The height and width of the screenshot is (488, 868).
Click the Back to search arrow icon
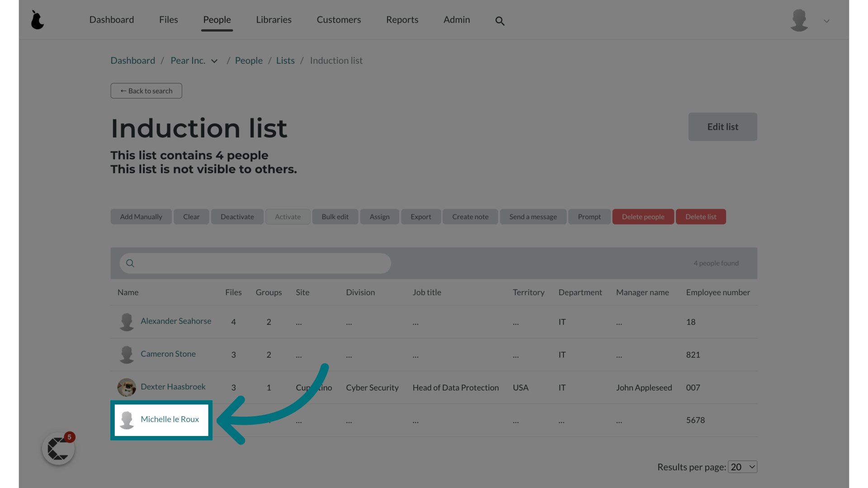122,91
